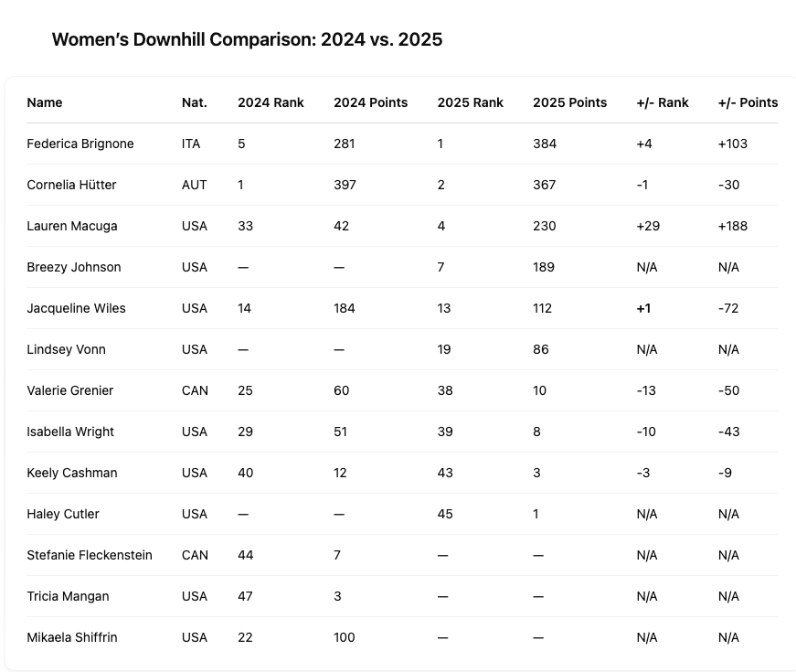Screen dimensions: 796x672
Task: Click Isabella Wright's -43 points change
Action: (x=728, y=432)
